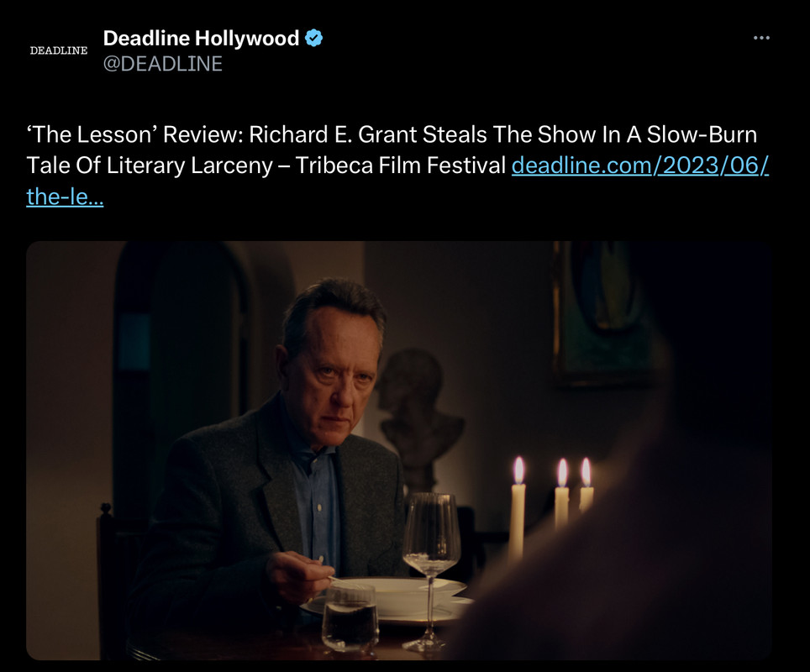
Task: Click the "Tribeca Film Festival" tweet text
Action: click(400, 165)
